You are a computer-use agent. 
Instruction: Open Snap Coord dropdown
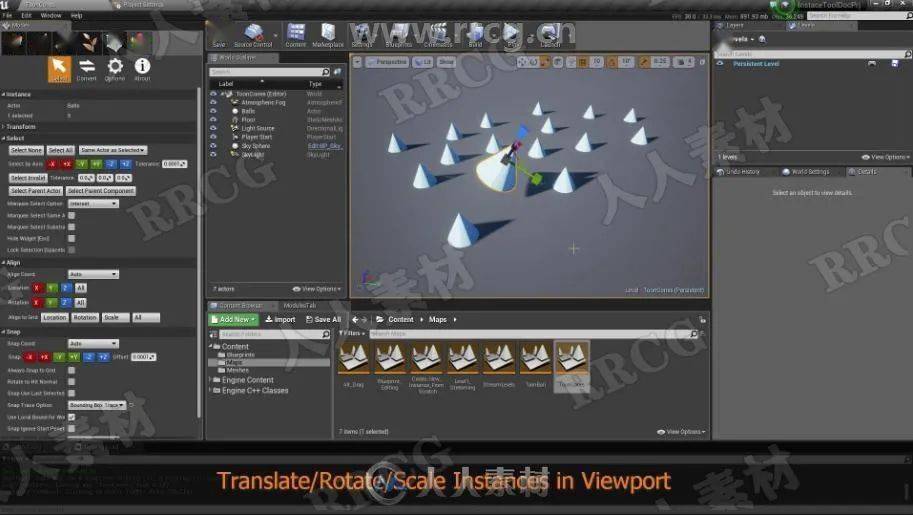[x=93, y=344]
